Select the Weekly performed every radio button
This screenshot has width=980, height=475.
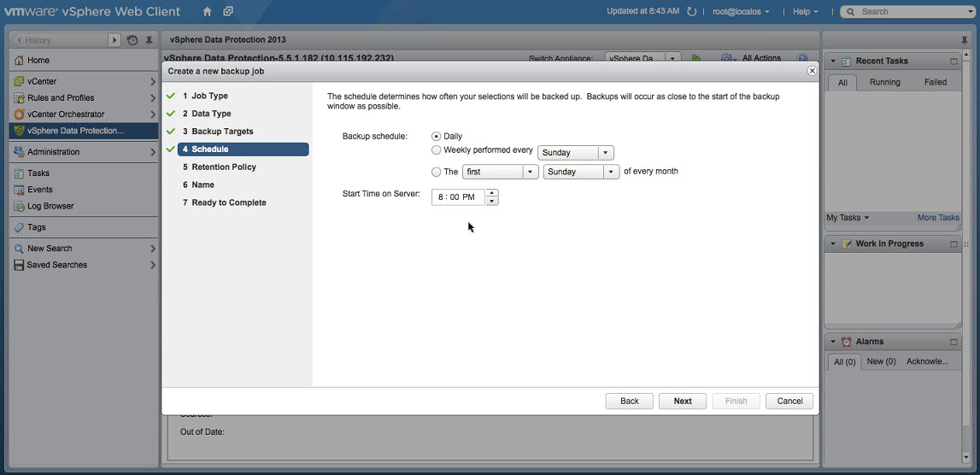[437, 150]
